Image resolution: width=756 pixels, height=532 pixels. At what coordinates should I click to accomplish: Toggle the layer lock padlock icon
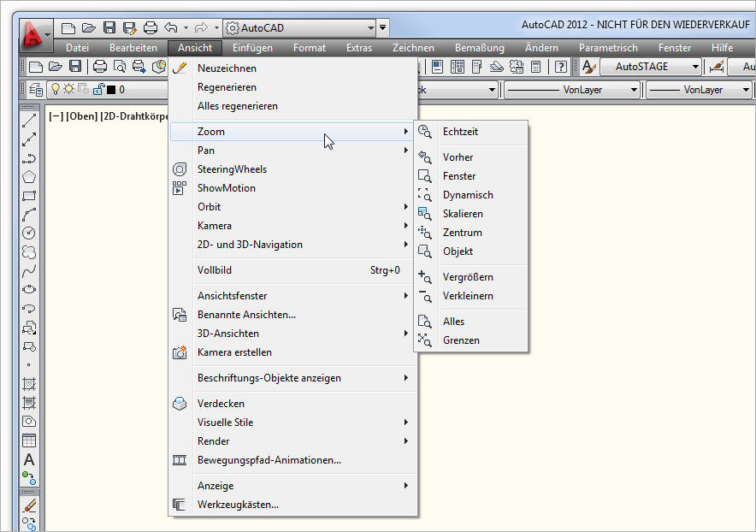(97, 89)
